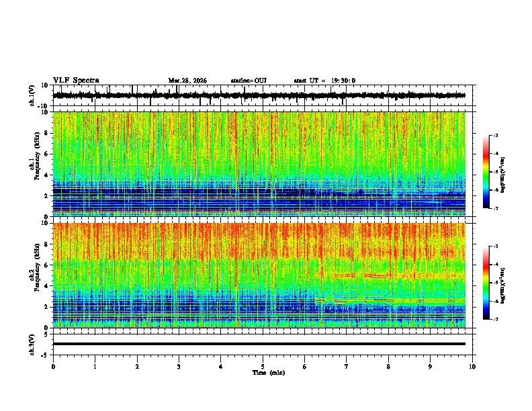532x411 pixels.
Task: Click the ch.1 colorbar "log(PSD)" label
Action: [x=502, y=175]
